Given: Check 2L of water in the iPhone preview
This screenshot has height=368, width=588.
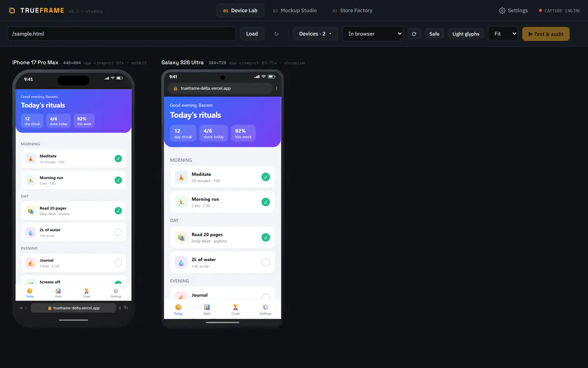Looking at the screenshot, I should pos(118,232).
